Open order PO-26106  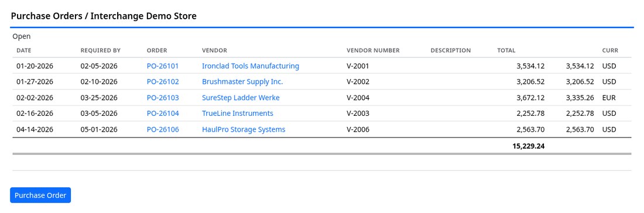pyautogui.click(x=163, y=129)
